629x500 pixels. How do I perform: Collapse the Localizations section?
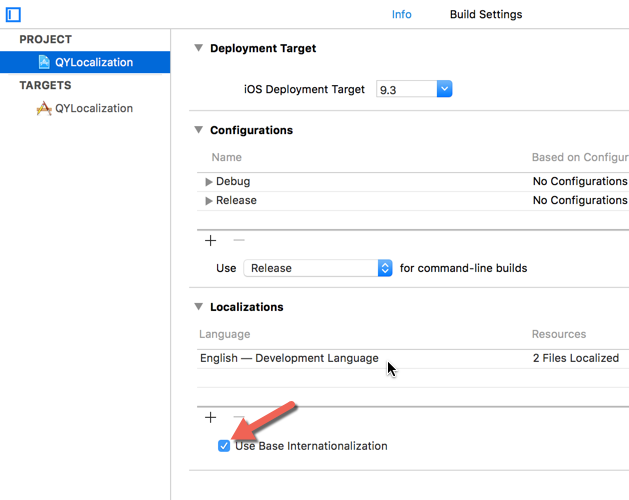point(199,307)
